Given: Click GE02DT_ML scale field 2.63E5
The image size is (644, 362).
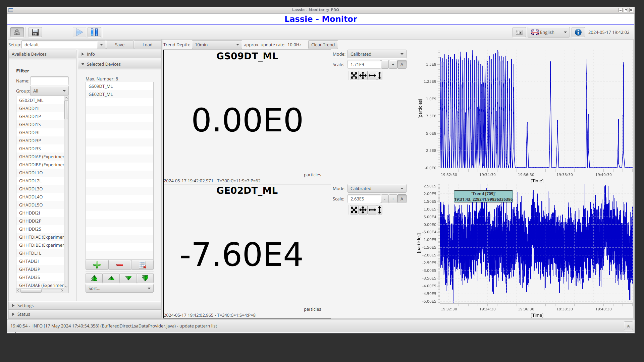Looking at the screenshot, I should click(x=364, y=199).
